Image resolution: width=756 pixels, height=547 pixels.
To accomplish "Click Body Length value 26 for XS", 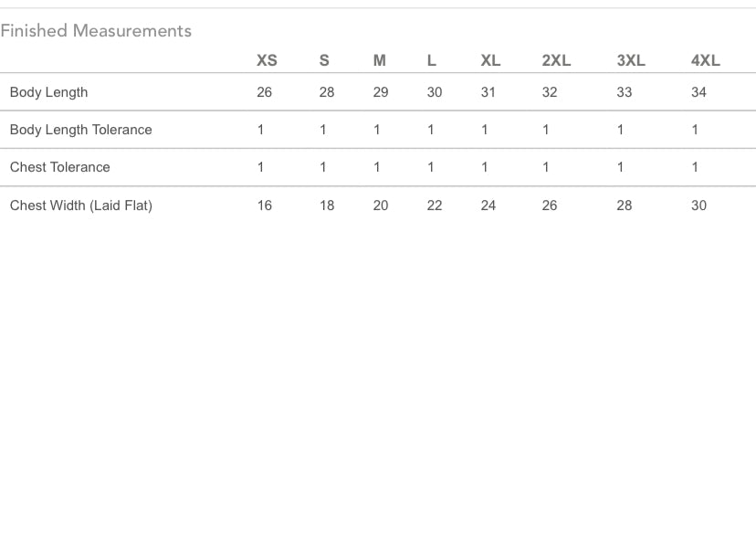I will (x=264, y=92).
